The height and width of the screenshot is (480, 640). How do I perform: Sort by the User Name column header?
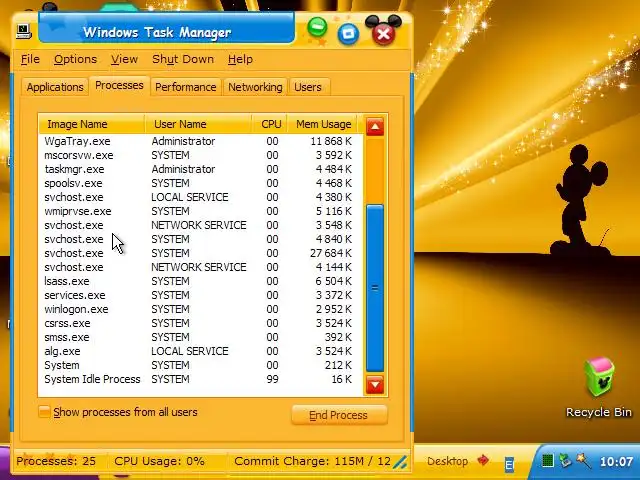198,124
